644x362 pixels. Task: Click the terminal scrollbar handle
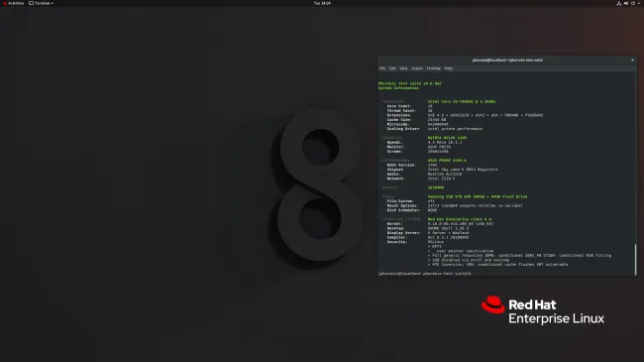click(635, 260)
